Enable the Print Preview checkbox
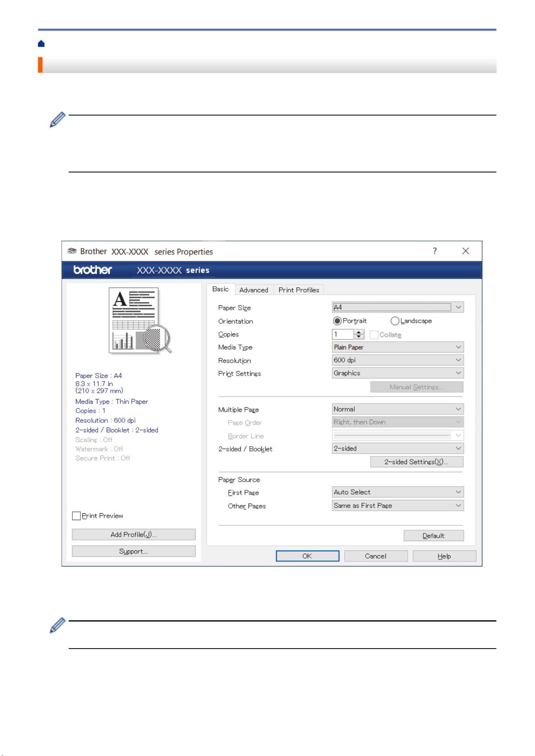Viewport: 535px width, 756px height. tap(76, 516)
